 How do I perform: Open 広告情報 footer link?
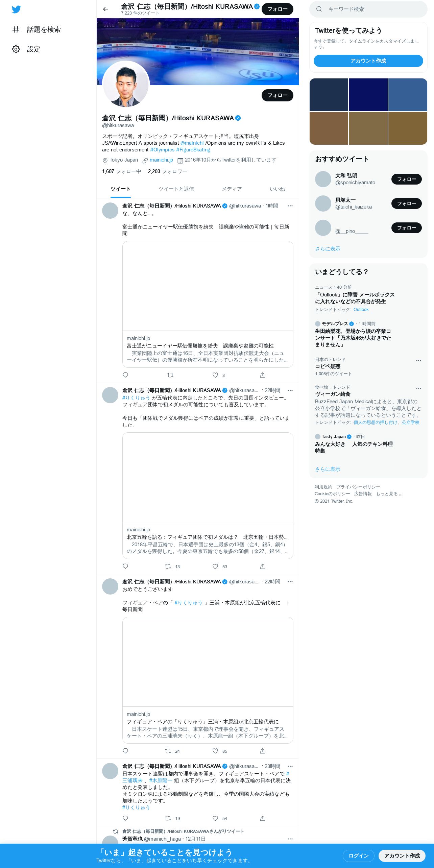[x=363, y=494]
